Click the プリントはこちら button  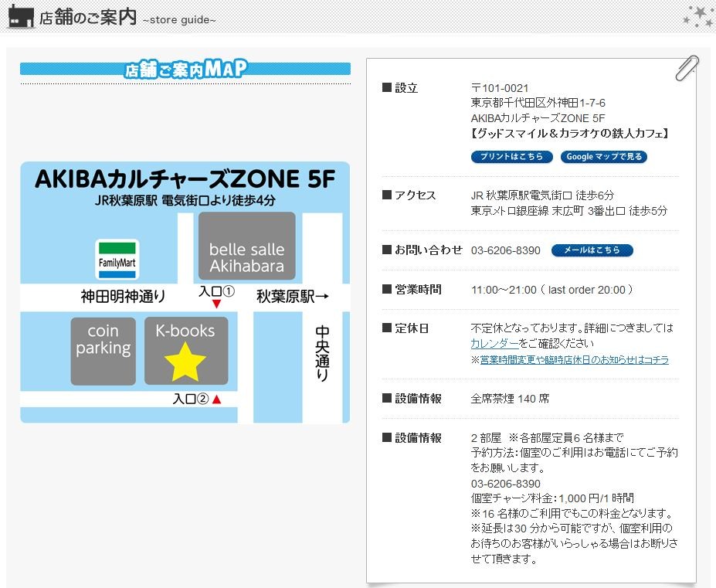[511, 157]
